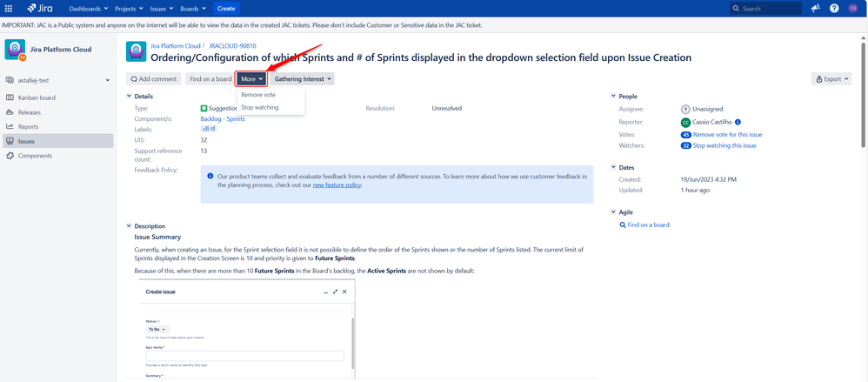Image resolution: width=868 pixels, height=382 pixels.
Task: Click the info icon in feedback policy box
Action: tap(210, 176)
